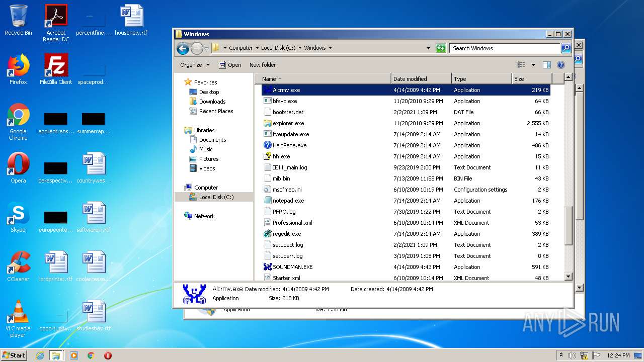This screenshot has width=644, height=362.
Task: Open the Organize dropdown menu
Action: tap(195, 65)
